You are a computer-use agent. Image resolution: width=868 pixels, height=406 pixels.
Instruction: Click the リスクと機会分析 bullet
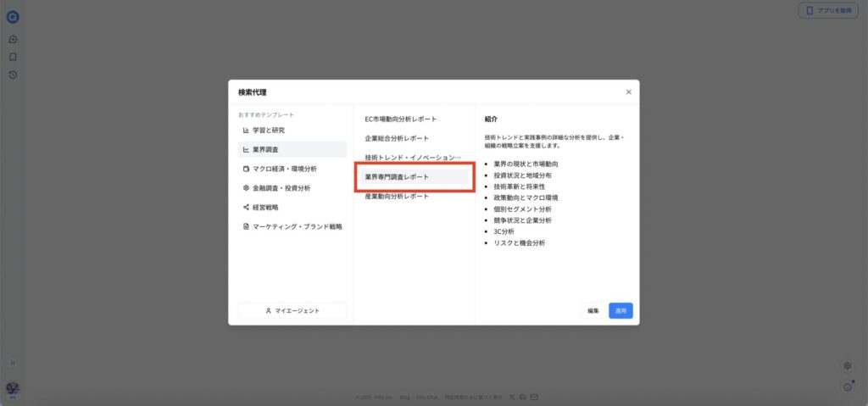click(x=519, y=243)
